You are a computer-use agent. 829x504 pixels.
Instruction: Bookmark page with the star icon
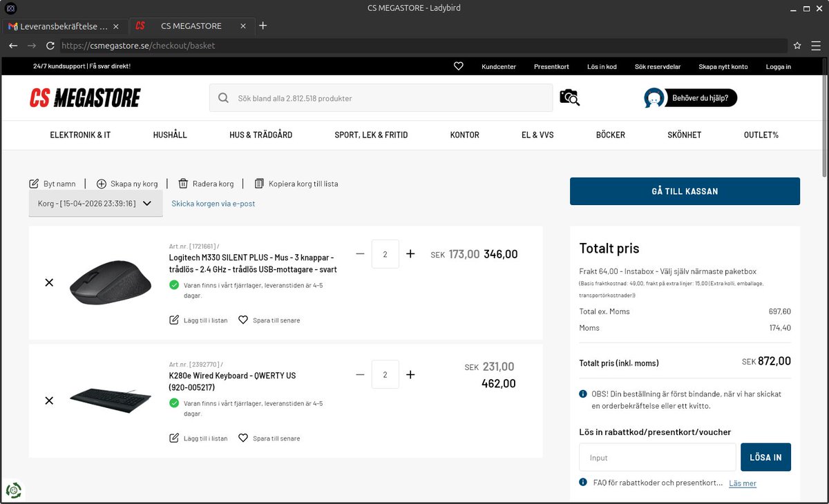coord(797,46)
